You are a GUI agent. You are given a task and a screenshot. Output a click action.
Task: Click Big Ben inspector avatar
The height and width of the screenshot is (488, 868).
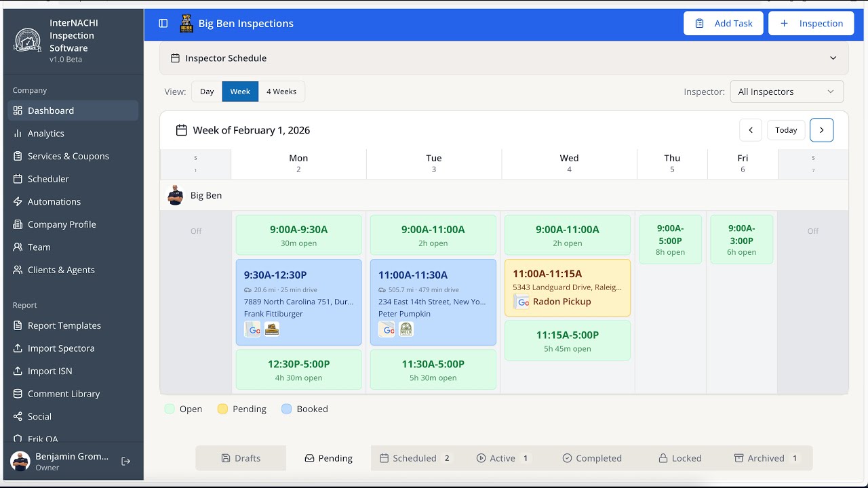[176, 195]
